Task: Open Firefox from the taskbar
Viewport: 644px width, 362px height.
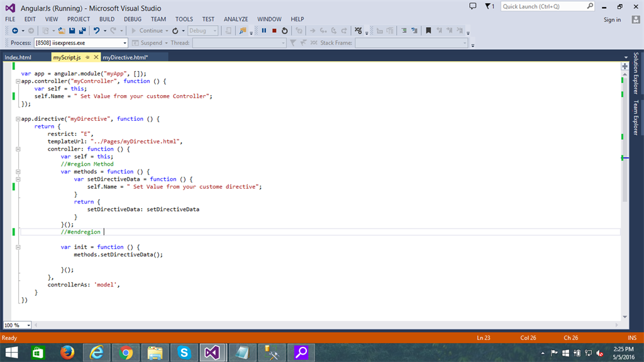Action: click(67, 353)
